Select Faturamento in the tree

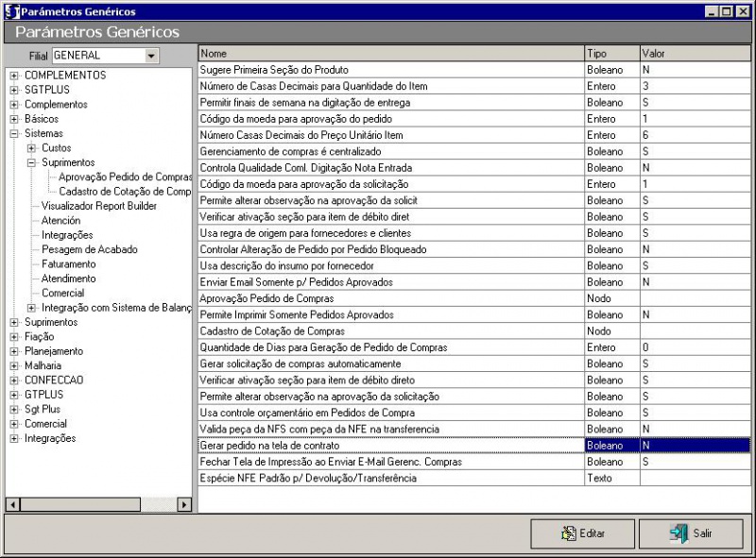point(68,264)
